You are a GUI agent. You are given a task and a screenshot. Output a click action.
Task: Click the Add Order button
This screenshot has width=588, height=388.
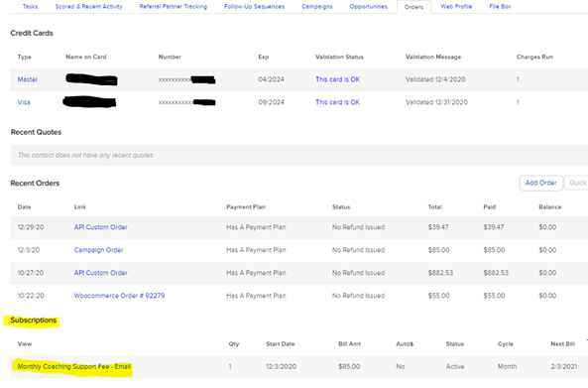(x=540, y=183)
